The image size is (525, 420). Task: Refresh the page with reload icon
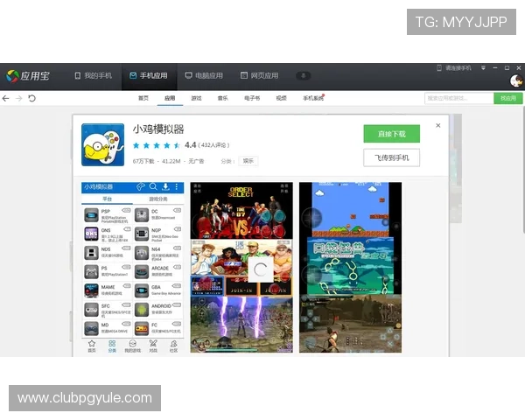click(x=31, y=99)
